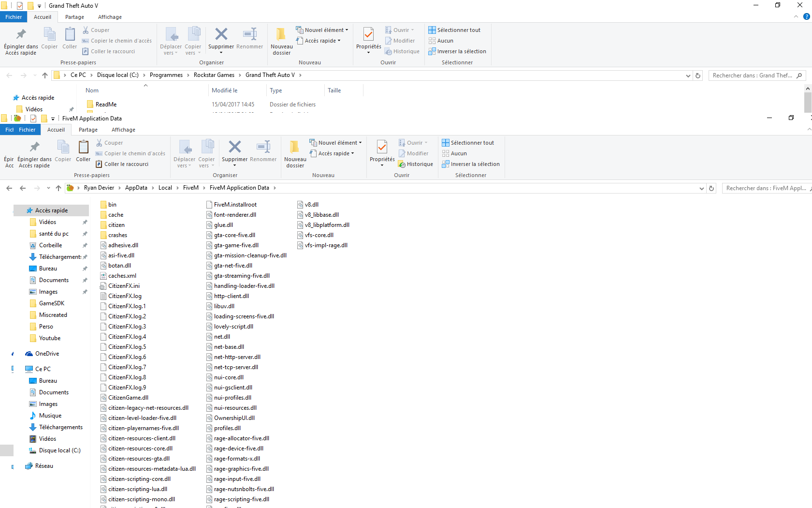812x508 pixels.
Task: Go up one level in FiveM window
Action: (x=58, y=188)
